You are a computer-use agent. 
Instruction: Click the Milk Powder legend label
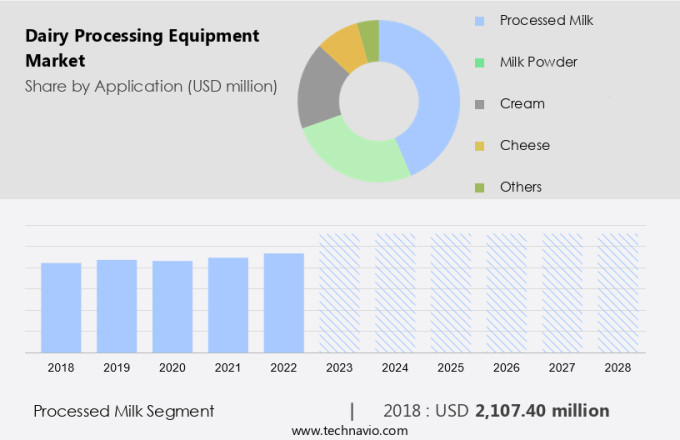click(538, 62)
